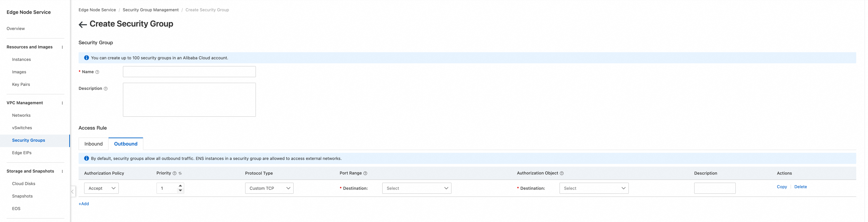868x222 pixels.
Task: Click the back arrow beside Create Security Group
Action: pos(83,24)
